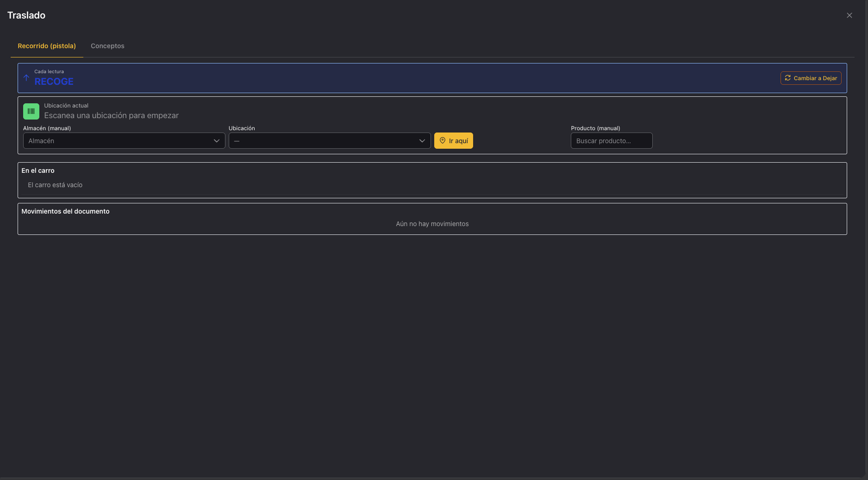Click the 'Ubicación actual' label
The width and height of the screenshot is (868, 480).
click(66, 106)
